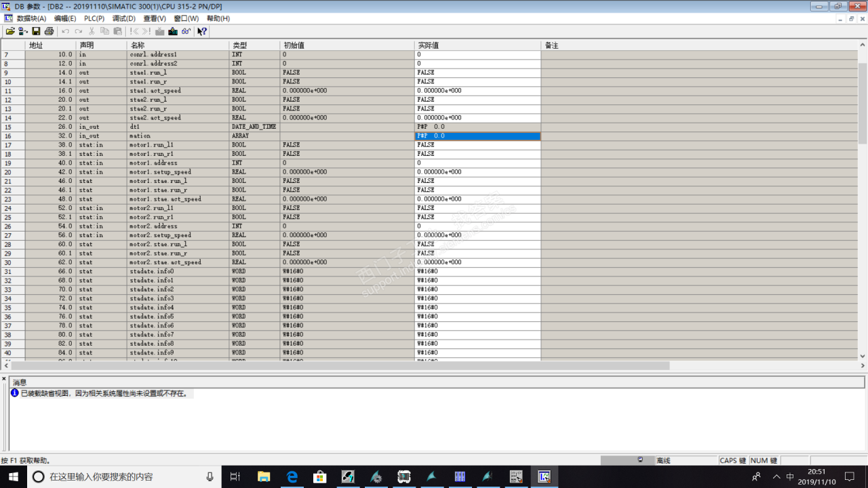The width and height of the screenshot is (868, 488).
Task: Click the name cell motor2.stae.run_r
Action: click(178, 253)
